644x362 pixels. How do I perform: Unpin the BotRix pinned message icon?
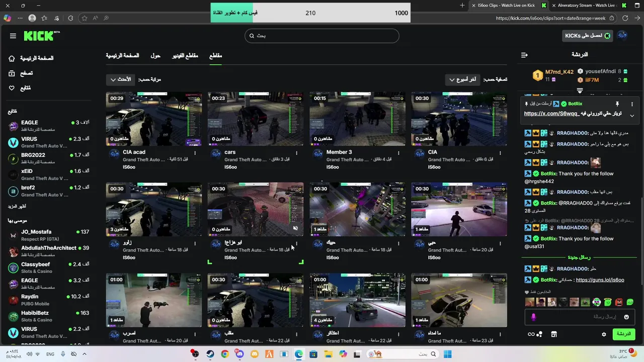click(x=617, y=104)
